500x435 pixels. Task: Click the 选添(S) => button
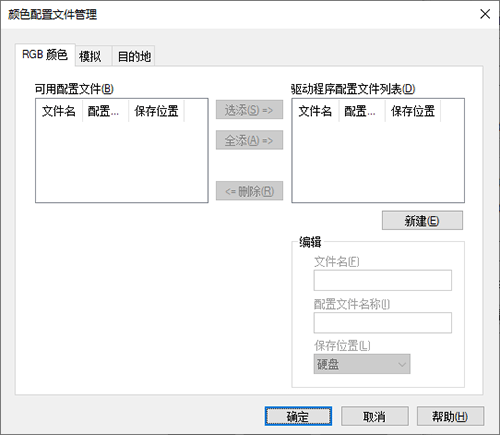coord(249,110)
